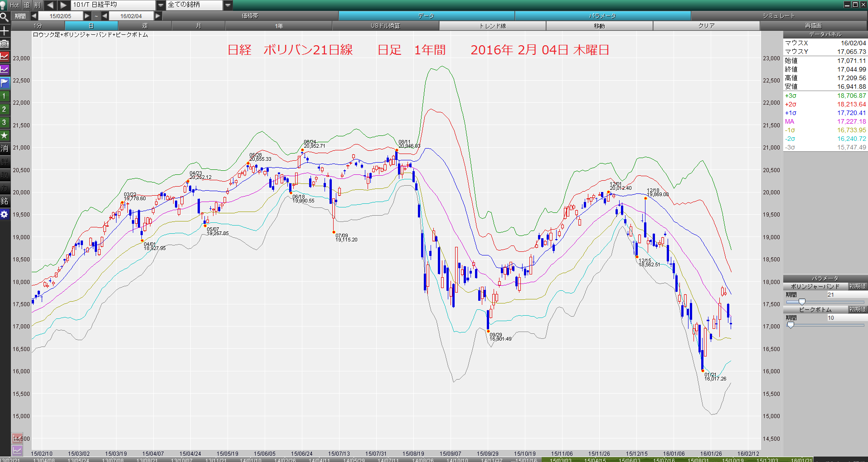Click the green preset 2 button
This screenshot has height=462, width=868.
[5, 109]
